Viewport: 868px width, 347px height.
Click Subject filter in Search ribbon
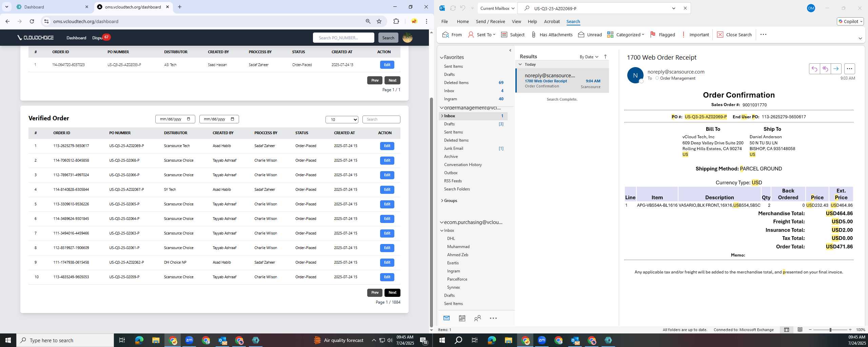coord(513,35)
